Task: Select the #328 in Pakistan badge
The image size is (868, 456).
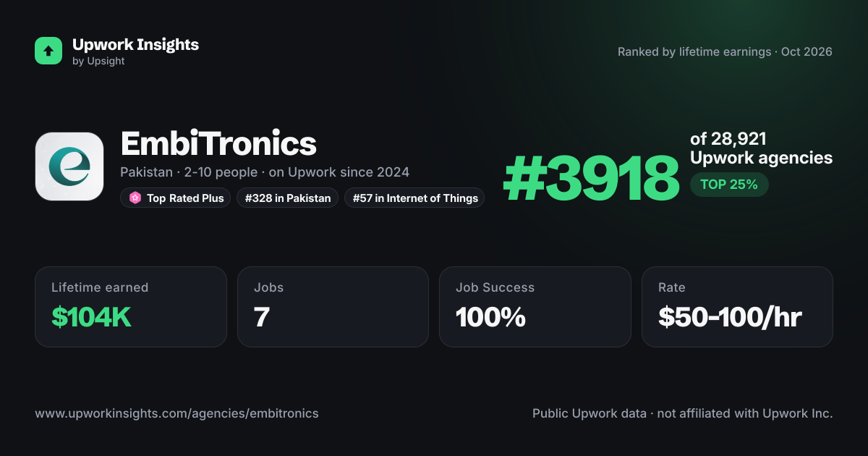Action: click(x=287, y=198)
